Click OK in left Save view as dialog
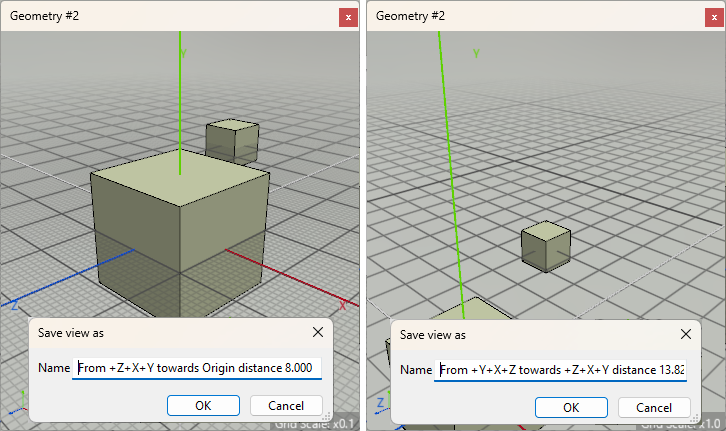 click(x=203, y=406)
